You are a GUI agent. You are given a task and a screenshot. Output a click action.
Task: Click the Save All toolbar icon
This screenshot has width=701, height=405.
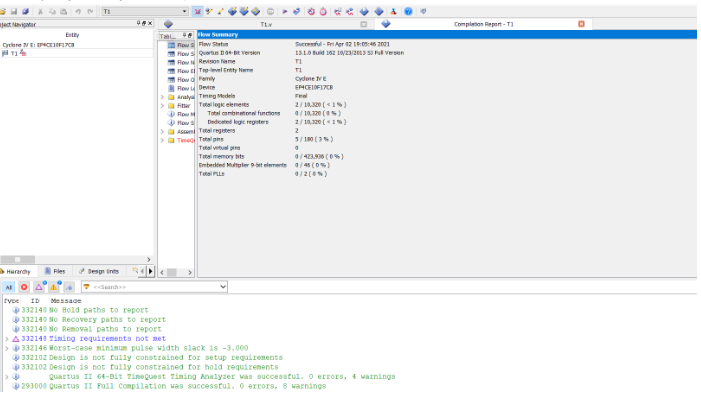25,12
